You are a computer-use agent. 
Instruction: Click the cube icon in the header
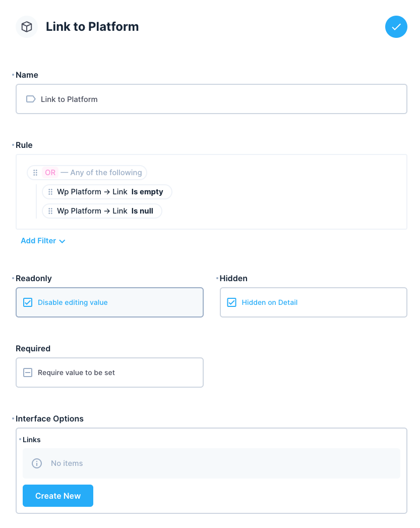[26, 27]
